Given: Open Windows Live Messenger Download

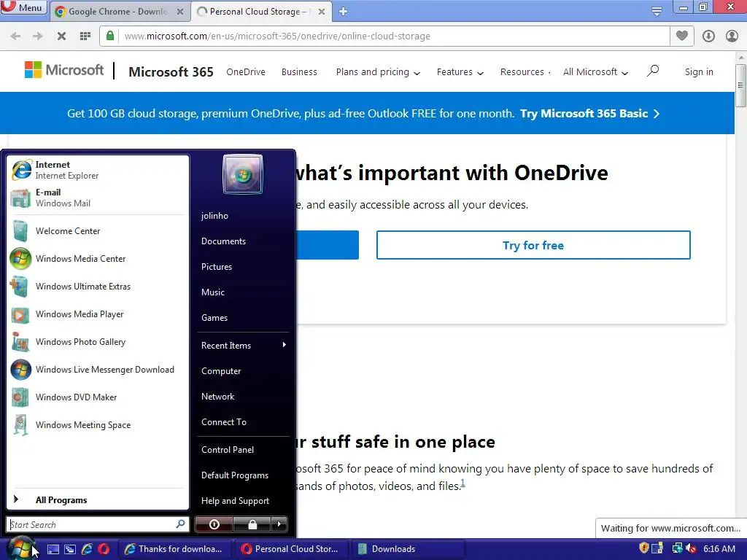Looking at the screenshot, I should point(97,370).
